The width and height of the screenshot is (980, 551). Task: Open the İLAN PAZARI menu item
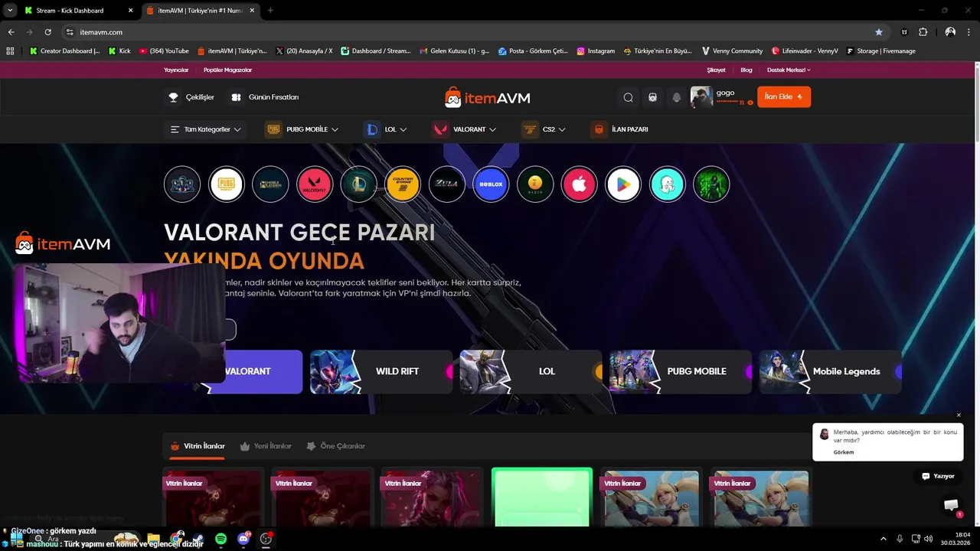620,129
